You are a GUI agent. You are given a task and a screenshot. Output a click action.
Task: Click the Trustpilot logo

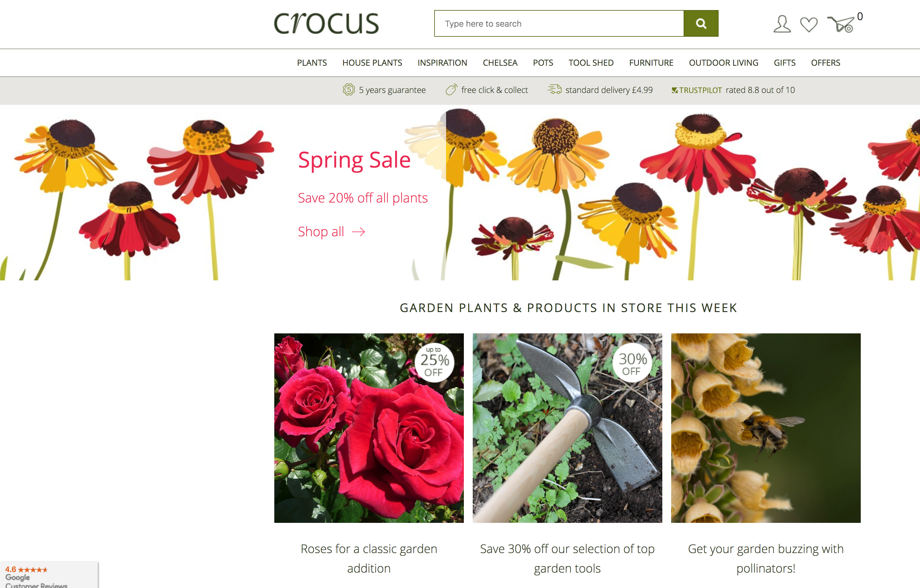696,90
